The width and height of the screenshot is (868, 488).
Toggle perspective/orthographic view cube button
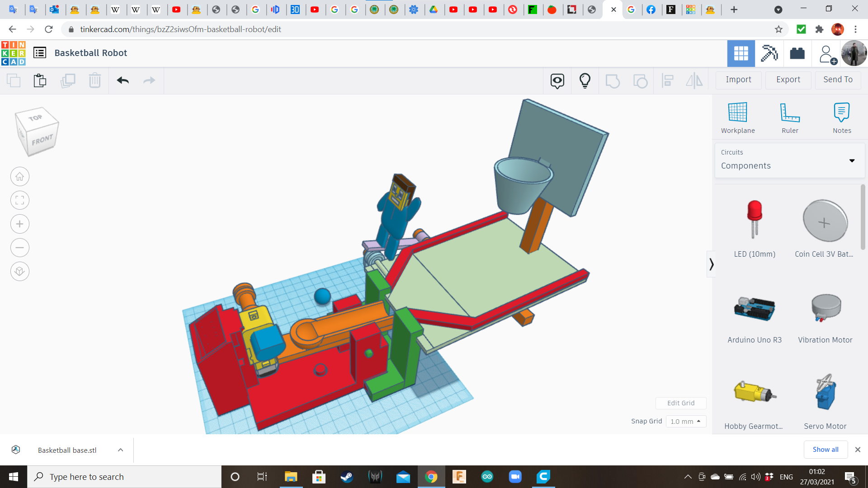click(x=20, y=272)
